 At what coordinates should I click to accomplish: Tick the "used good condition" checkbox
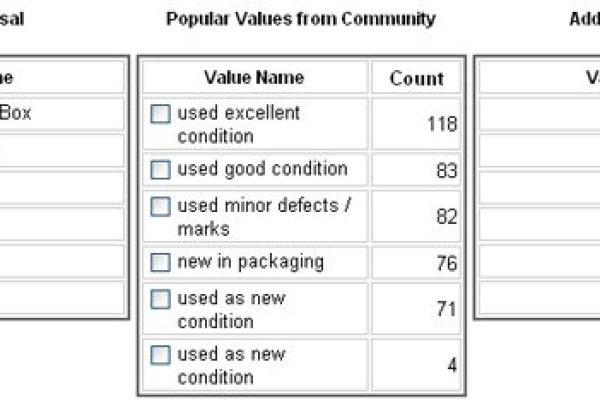(160, 170)
